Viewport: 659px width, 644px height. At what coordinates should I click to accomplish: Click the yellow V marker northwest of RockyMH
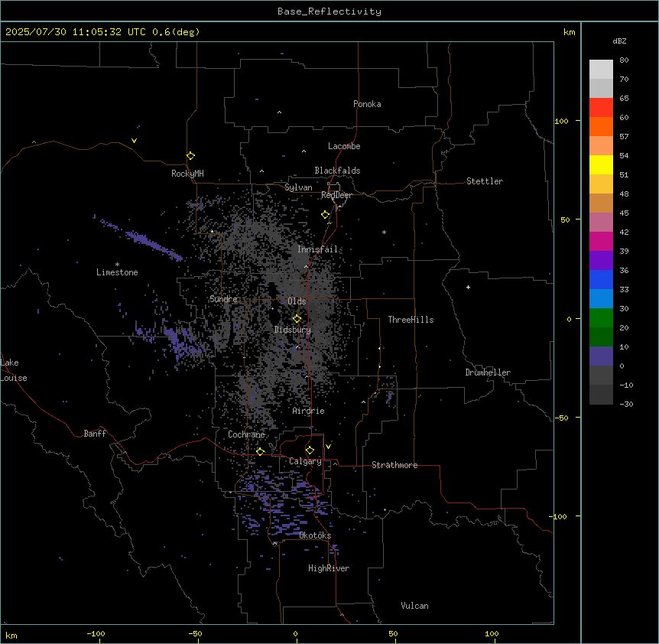point(134,141)
